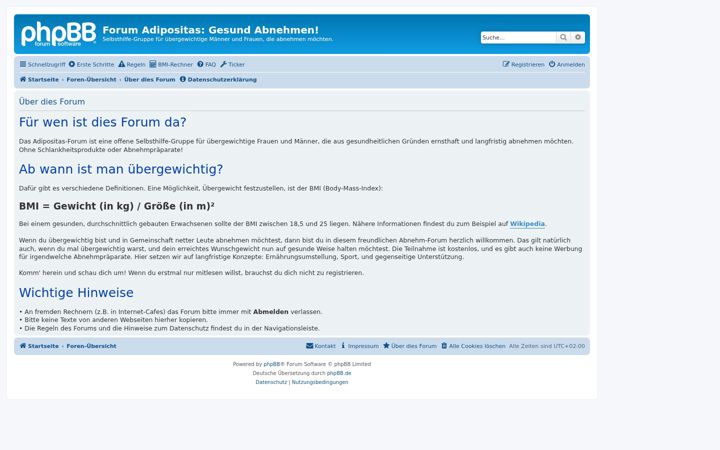This screenshot has height=450, width=720.
Task: Click the FAQ question mark icon
Action: [x=201, y=64]
